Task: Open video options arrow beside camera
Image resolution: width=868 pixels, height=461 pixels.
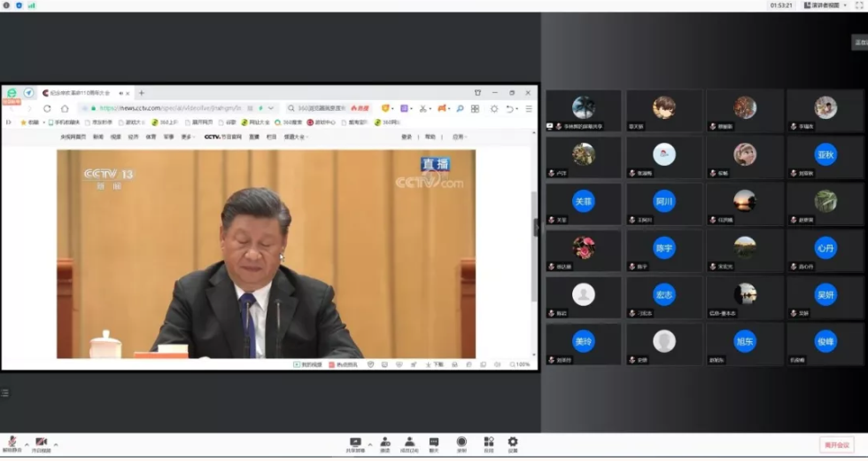Action: 55,443
